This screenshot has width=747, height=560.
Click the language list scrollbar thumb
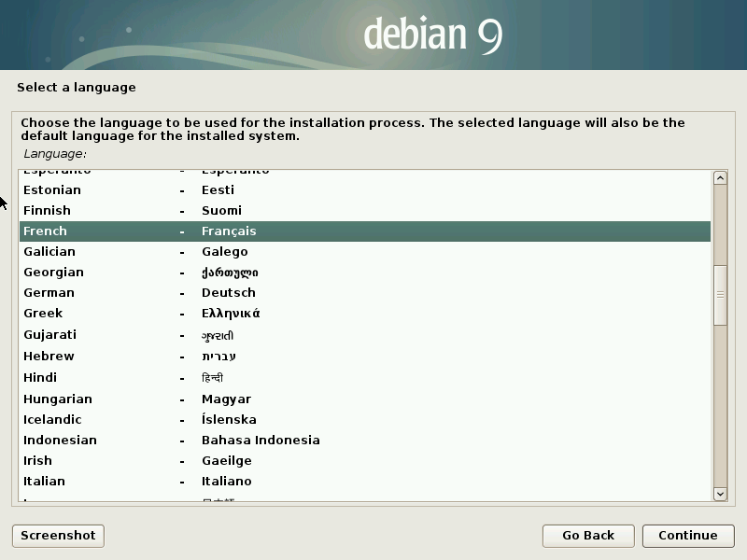point(720,294)
